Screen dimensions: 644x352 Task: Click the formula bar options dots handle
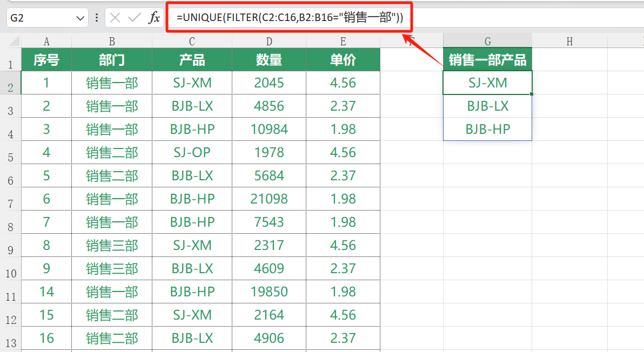coord(97,18)
